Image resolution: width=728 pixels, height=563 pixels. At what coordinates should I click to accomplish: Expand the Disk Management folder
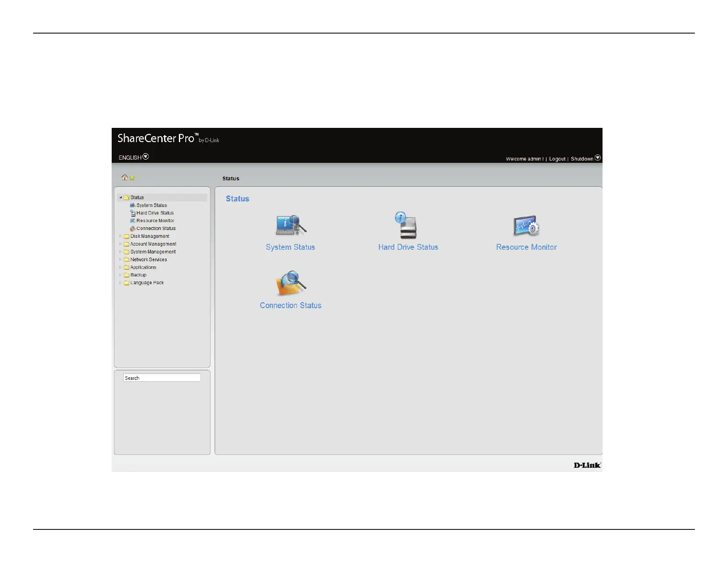(x=121, y=236)
